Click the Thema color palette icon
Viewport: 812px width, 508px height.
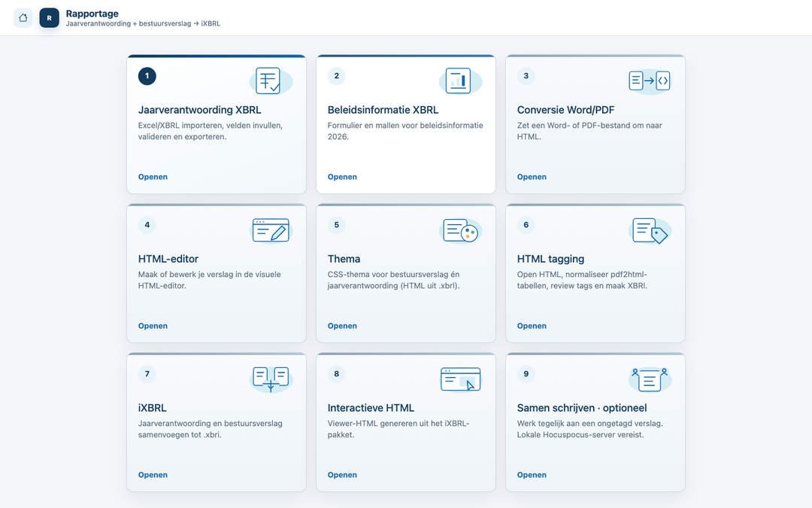click(460, 230)
